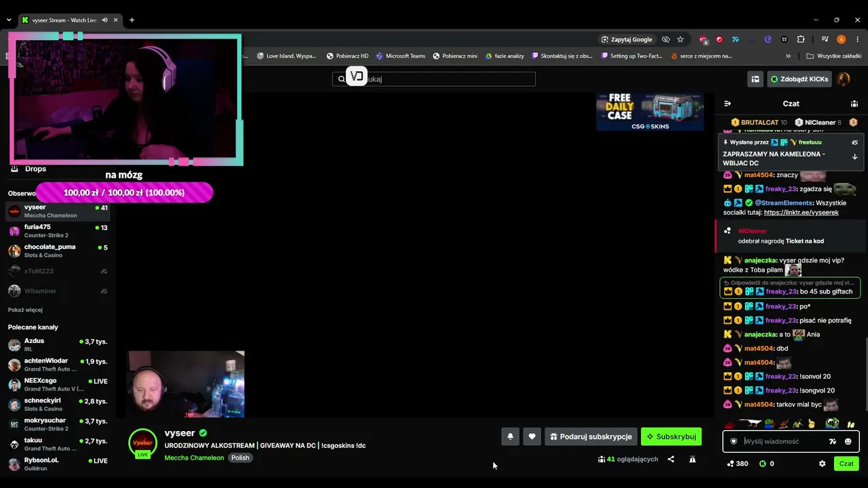The width and height of the screenshot is (868, 488).
Task: Open the Love Island bookmark
Action: point(286,56)
